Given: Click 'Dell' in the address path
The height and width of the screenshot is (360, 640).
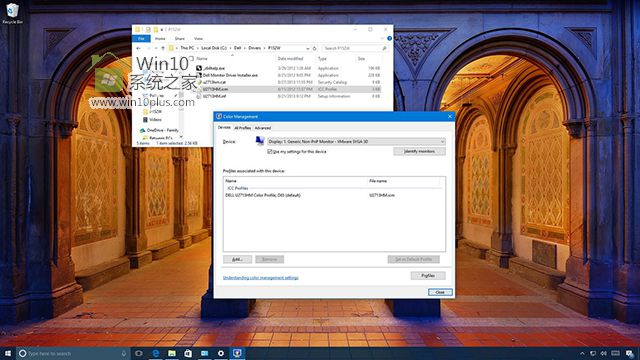Looking at the screenshot, I should point(238,48).
